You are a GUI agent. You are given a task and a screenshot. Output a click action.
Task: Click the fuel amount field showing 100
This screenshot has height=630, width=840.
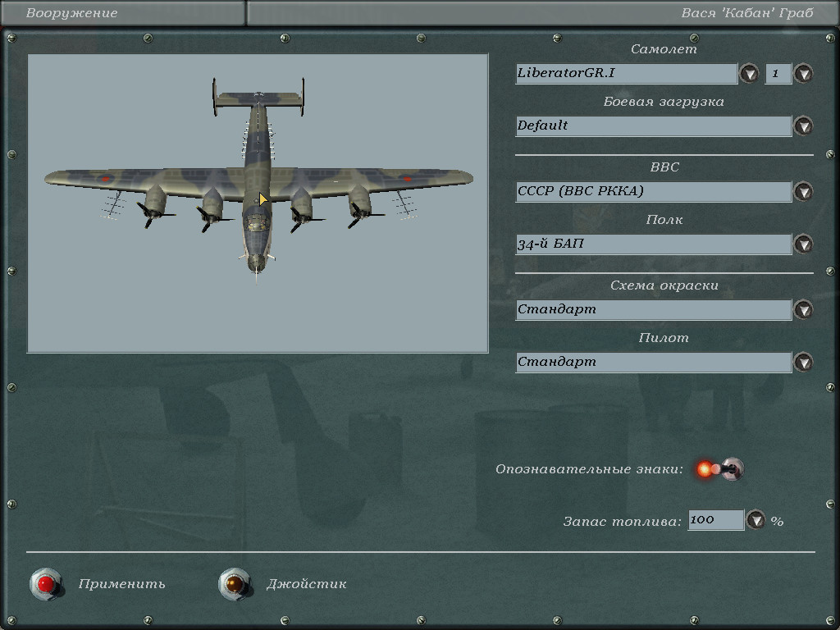tap(715, 519)
